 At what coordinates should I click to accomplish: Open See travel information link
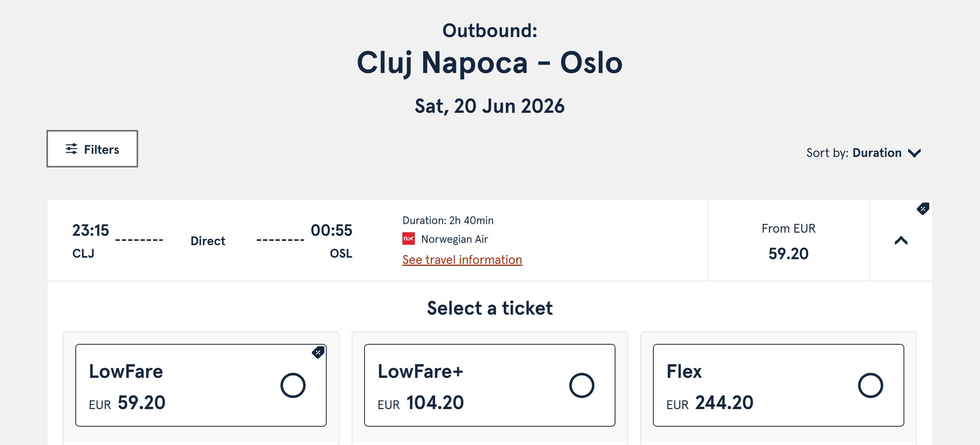(462, 260)
